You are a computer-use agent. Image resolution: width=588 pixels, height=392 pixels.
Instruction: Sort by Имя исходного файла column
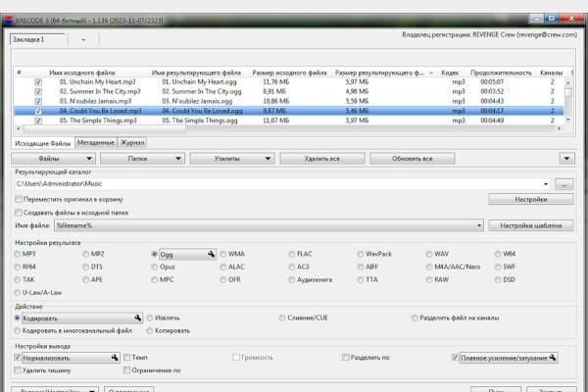pos(82,73)
